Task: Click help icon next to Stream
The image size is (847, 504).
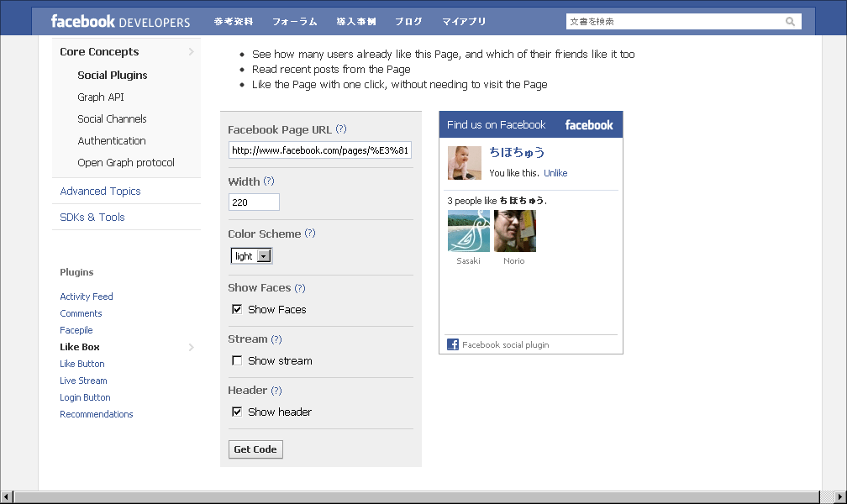Action: point(276,339)
